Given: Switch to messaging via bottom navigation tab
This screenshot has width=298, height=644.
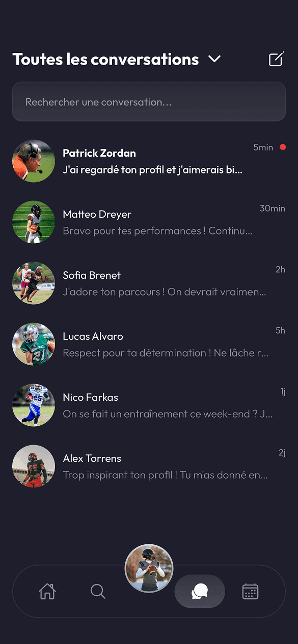Looking at the screenshot, I should pyautogui.click(x=199, y=591).
